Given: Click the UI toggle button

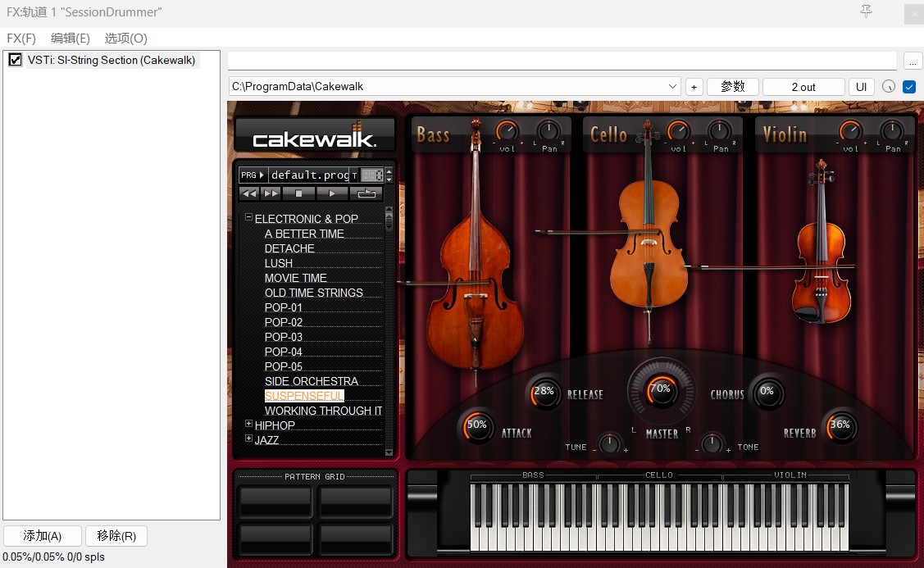Looking at the screenshot, I should [861, 87].
